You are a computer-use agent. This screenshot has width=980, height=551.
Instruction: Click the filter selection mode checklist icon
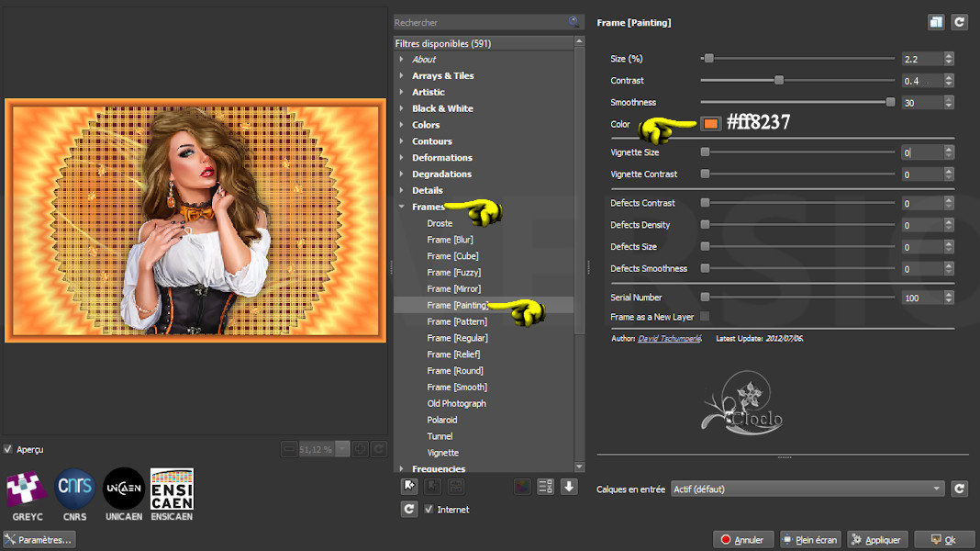(x=545, y=487)
